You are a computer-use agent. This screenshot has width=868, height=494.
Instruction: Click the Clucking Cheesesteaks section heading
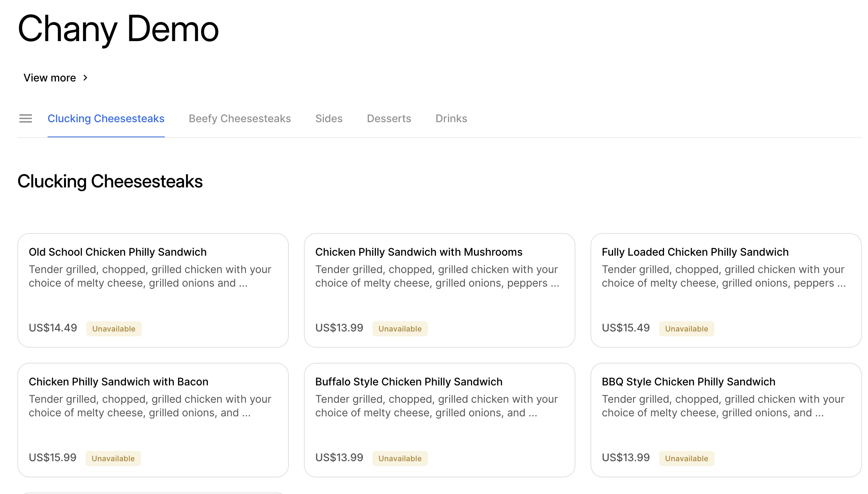[110, 181]
